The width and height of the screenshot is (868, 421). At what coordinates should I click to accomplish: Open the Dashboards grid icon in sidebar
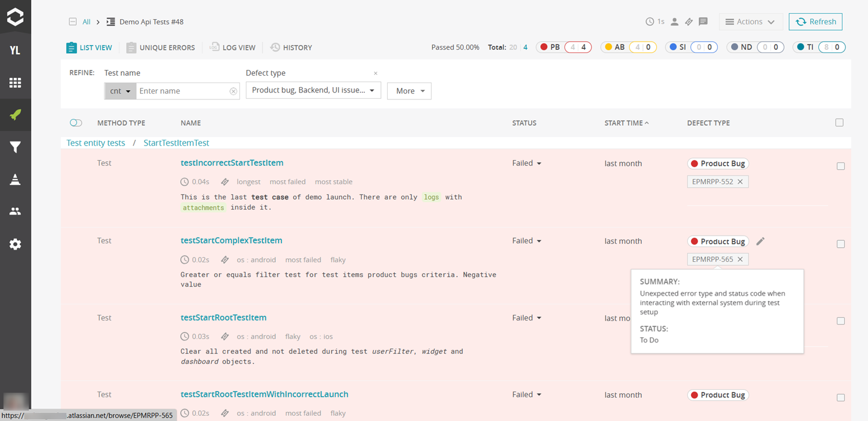coord(15,83)
